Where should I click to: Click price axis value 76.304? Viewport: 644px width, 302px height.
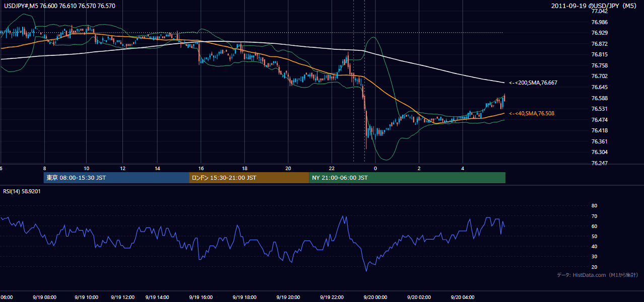pyautogui.click(x=600, y=153)
